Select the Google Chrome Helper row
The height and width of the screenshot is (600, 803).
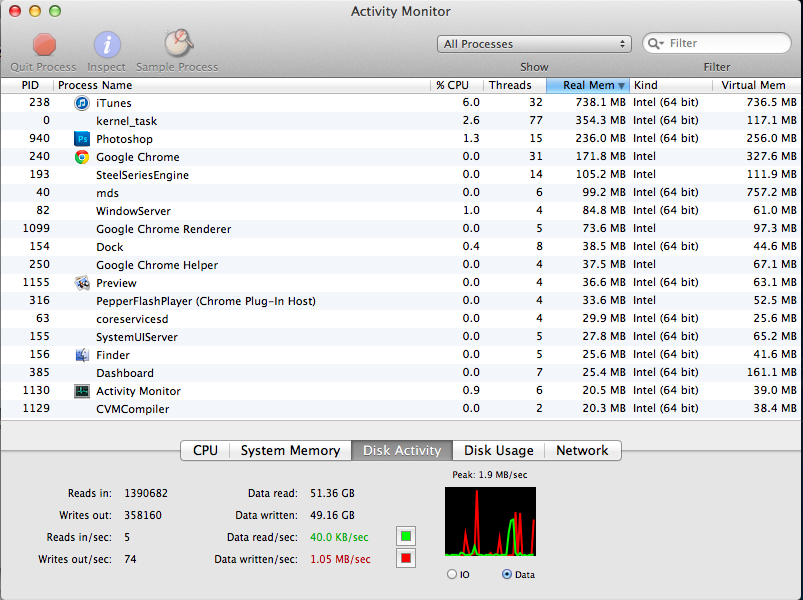point(402,265)
